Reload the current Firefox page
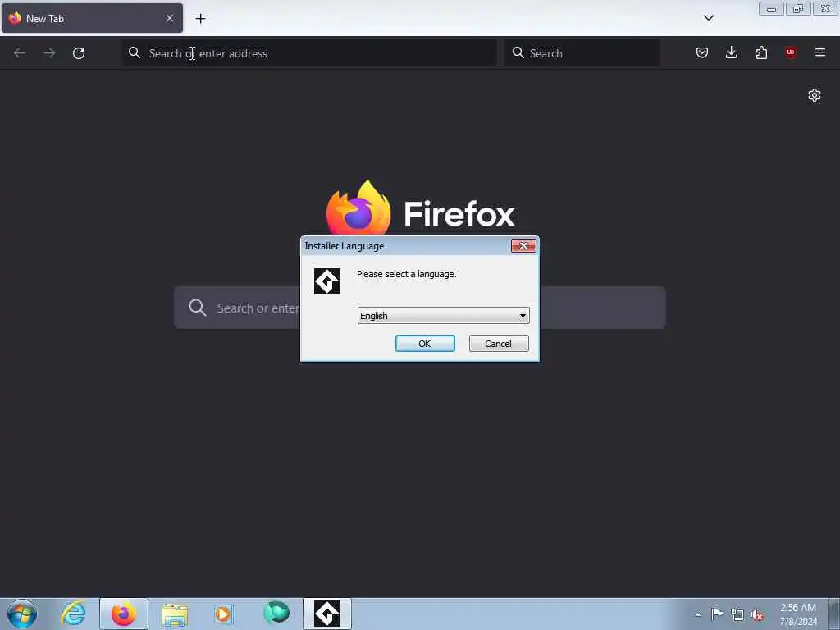Viewport: 840px width, 630px height. pyautogui.click(x=79, y=53)
